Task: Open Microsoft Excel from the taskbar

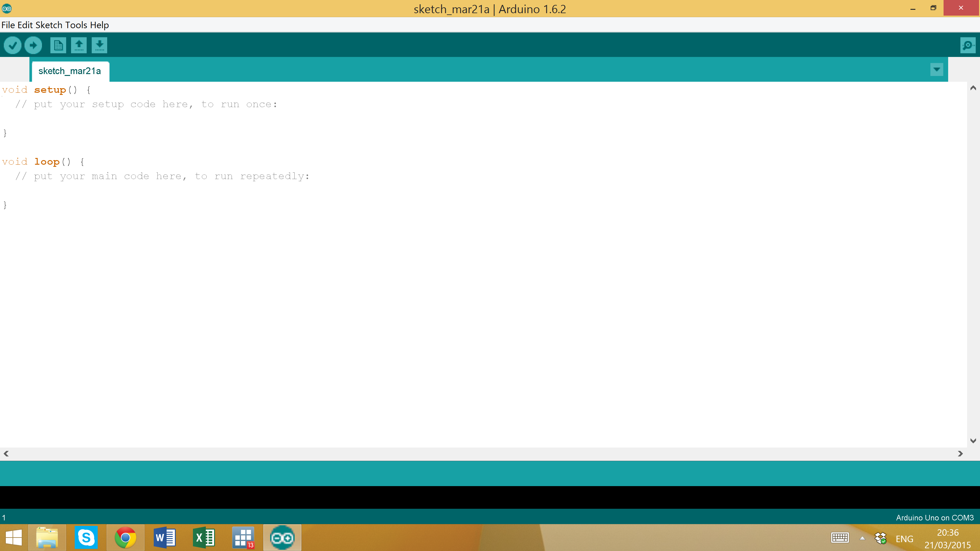Action: click(x=204, y=538)
